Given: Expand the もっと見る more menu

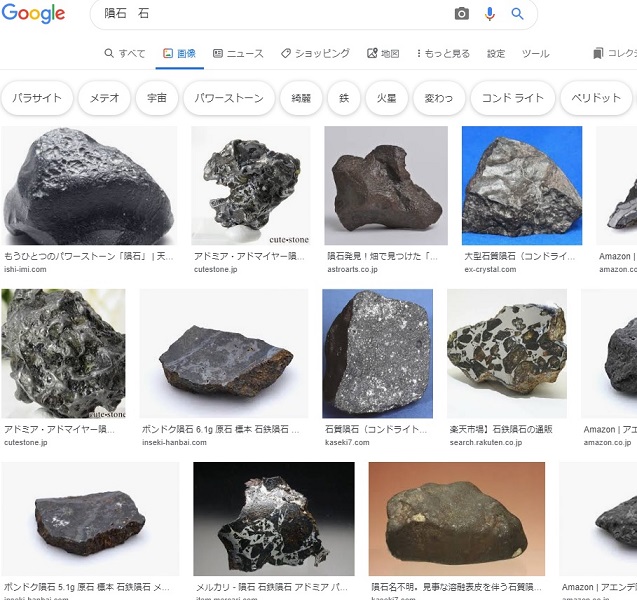Looking at the screenshot, I should (x=441, y=54).
